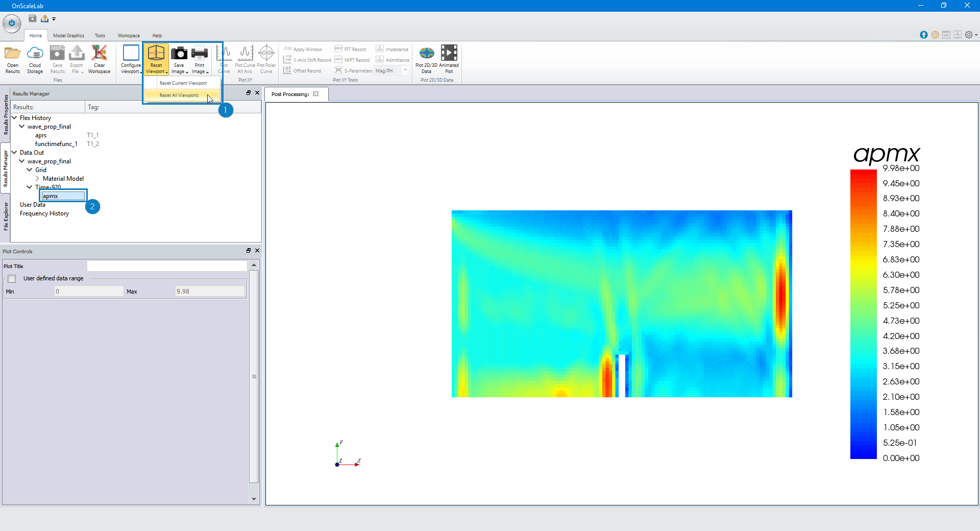Select User Data tree item
The width and height of the screenshot is (980, 531).
coord(33,205)
